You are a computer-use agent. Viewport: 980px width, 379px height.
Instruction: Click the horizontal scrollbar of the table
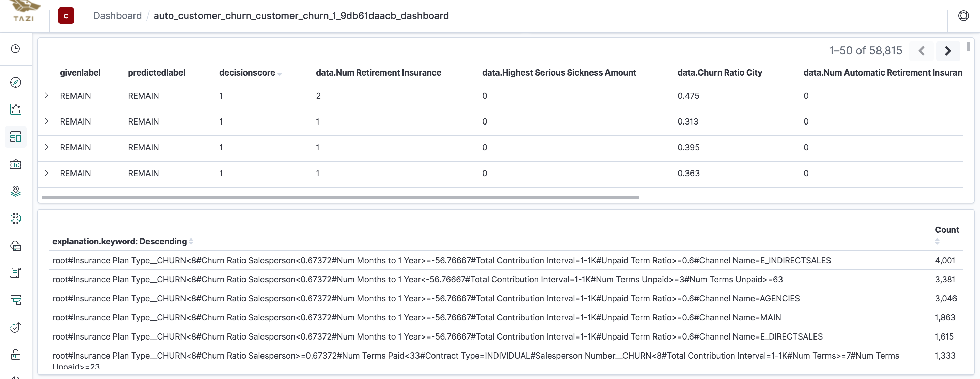click(341, 197)
